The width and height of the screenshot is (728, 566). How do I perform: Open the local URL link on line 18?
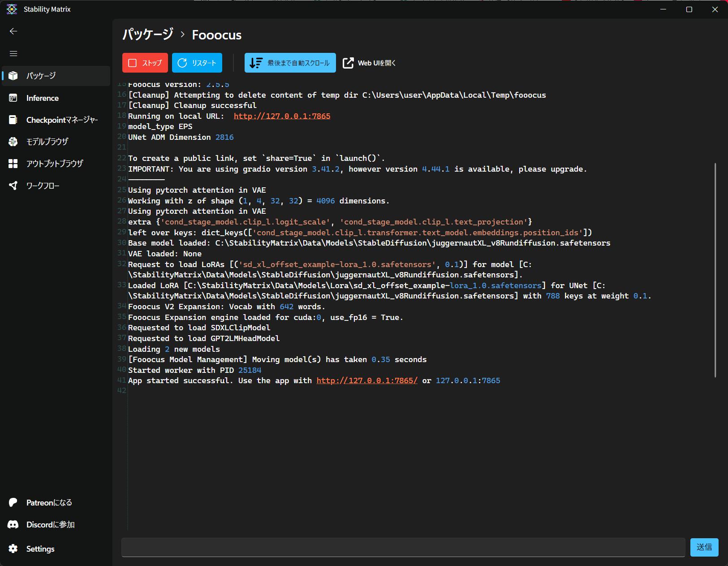282,116
